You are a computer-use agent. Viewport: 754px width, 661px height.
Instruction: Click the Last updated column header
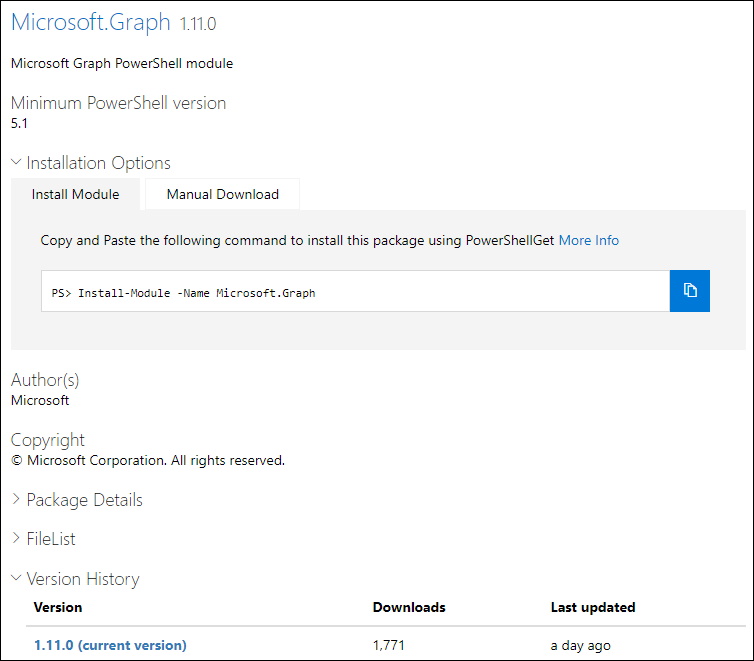593,607
